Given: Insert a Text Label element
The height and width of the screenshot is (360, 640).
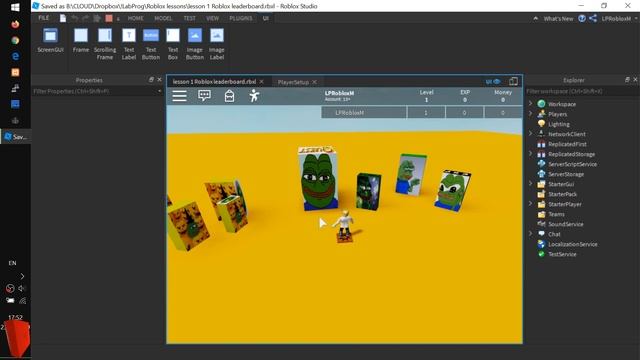Looking at the screenshot, I should [129, 44].
